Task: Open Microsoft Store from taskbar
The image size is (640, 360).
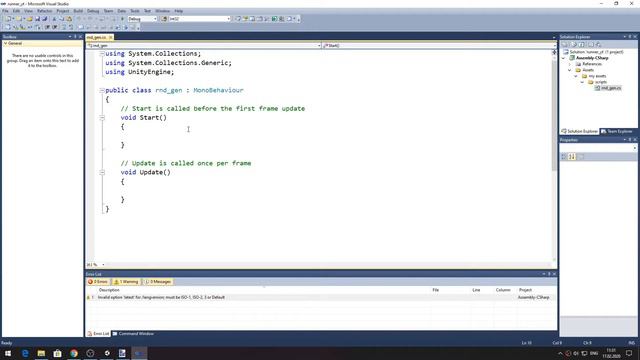Action: pyautogui.click(x=58, y=353)
